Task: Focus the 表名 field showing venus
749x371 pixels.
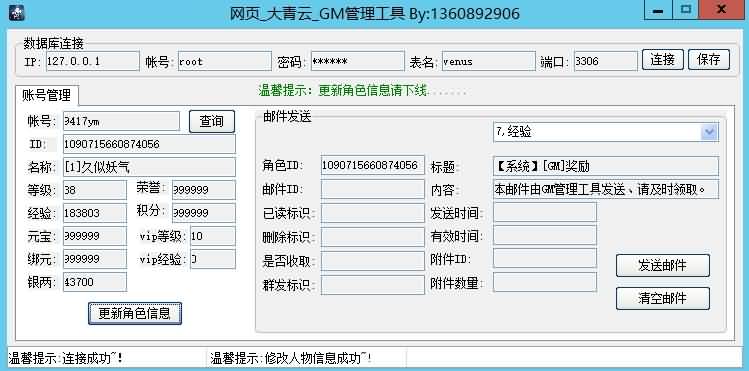Action: pos(489,61)
